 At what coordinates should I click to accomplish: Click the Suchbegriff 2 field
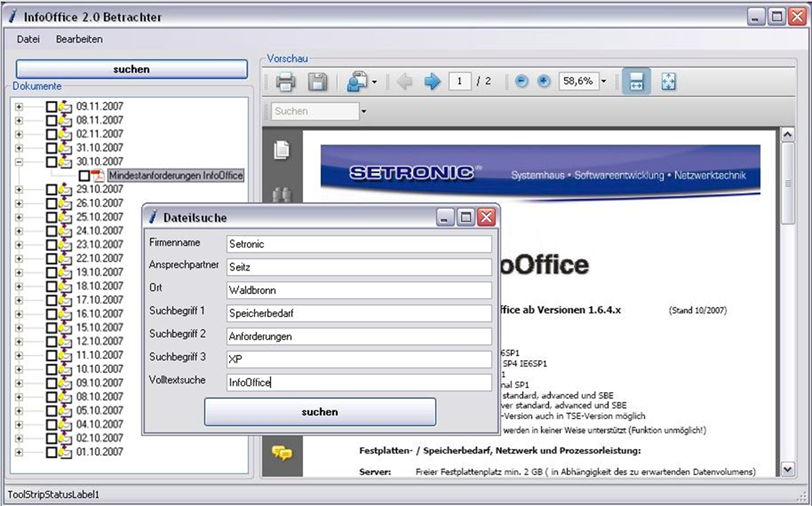coord(359,336)
